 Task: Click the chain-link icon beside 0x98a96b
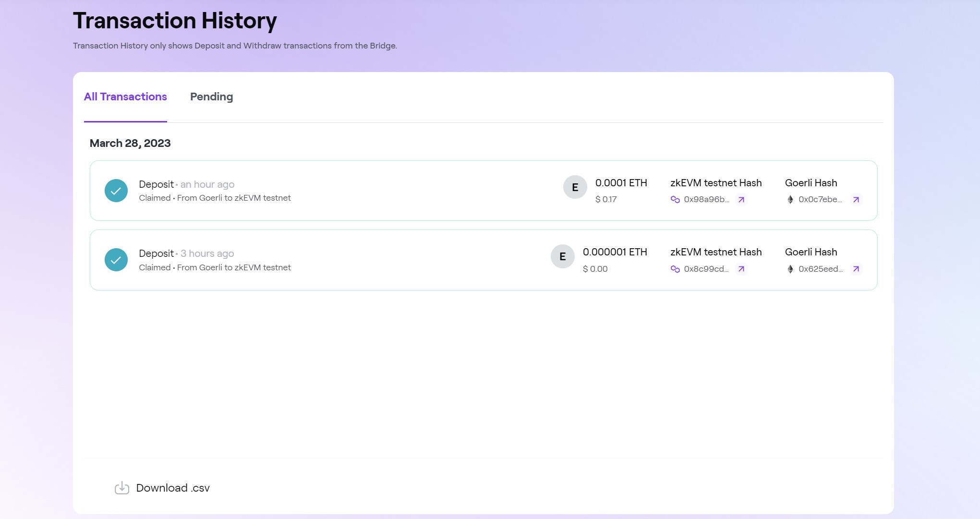675,200
